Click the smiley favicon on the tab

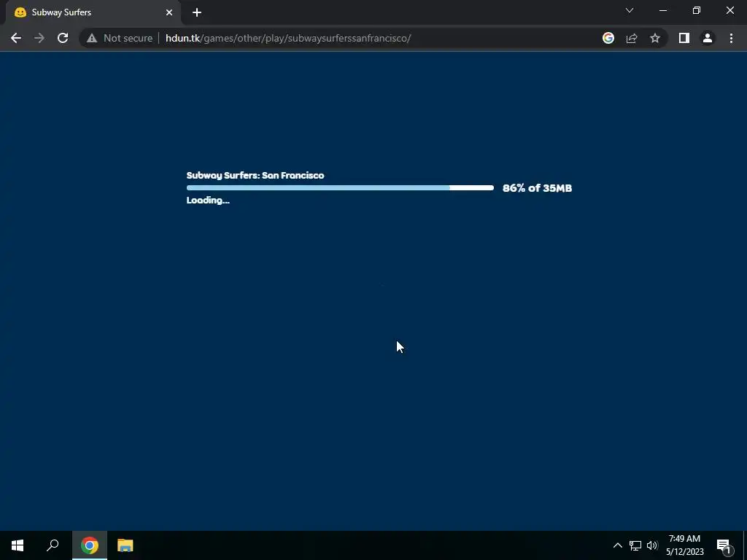20,12
